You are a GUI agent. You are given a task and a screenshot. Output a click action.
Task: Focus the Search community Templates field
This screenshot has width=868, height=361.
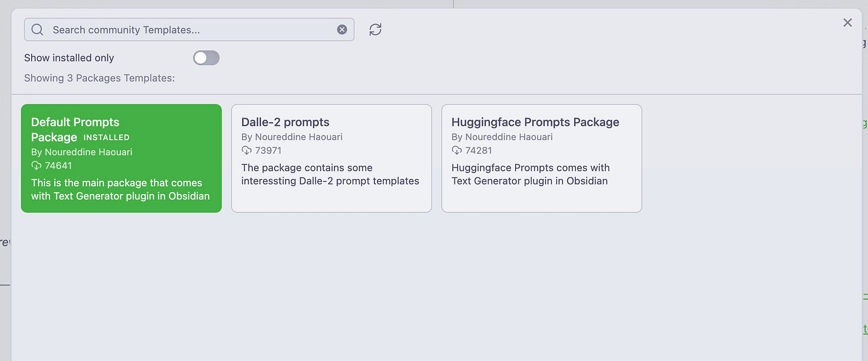[189, 30]
